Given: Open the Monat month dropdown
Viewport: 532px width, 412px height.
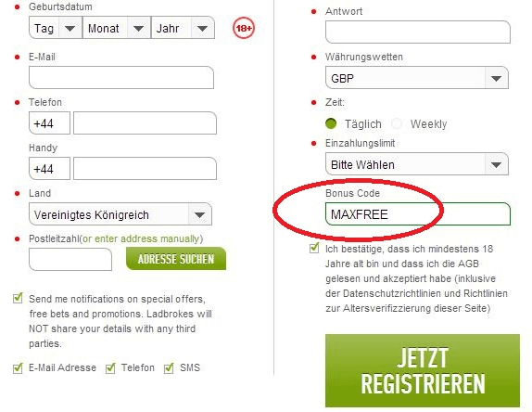Looking at the screenshot, I should click(117, 28).
